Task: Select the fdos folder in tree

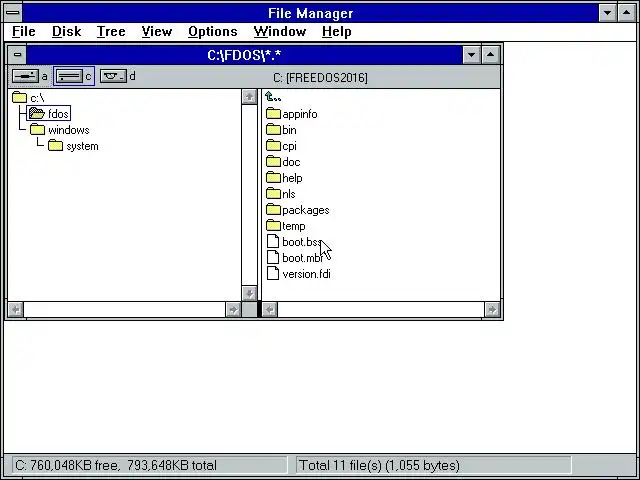Action: pos(49,113)
